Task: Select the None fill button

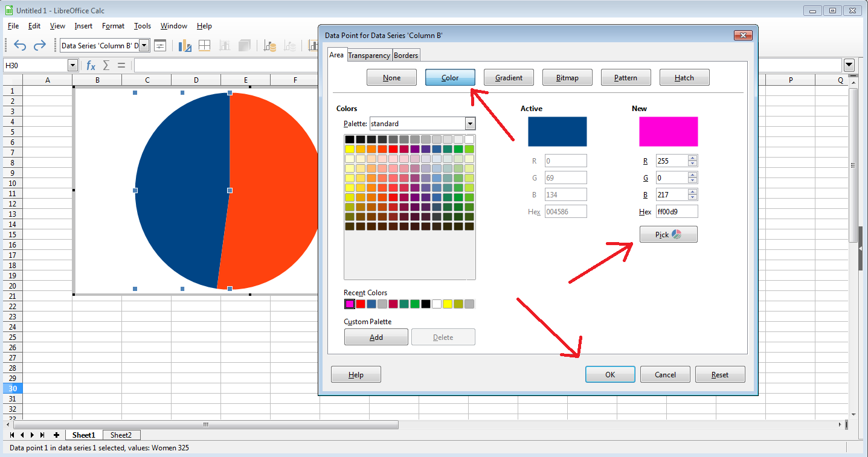Action: coord(391,77)
